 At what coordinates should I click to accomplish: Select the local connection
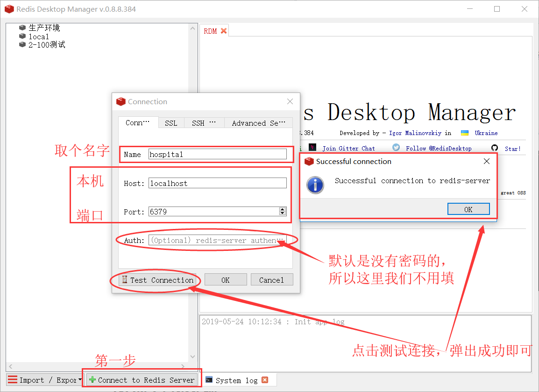click(38, 36)
